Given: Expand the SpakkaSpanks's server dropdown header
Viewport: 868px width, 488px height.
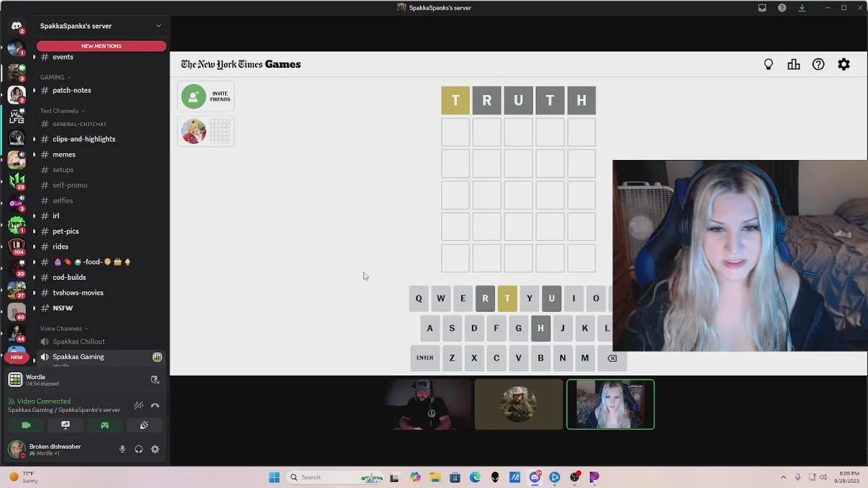Looking at the screenshot, I should click(x=100, y=26).
